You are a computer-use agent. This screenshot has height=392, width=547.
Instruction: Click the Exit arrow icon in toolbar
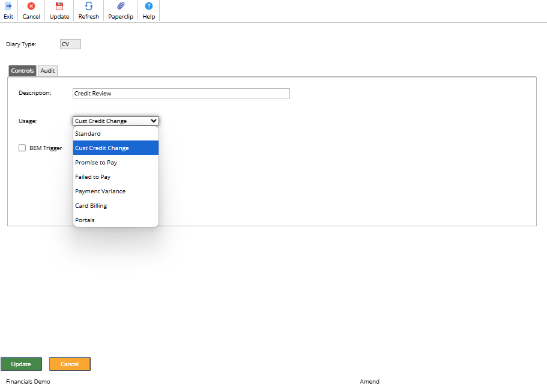tap(8, 6)
